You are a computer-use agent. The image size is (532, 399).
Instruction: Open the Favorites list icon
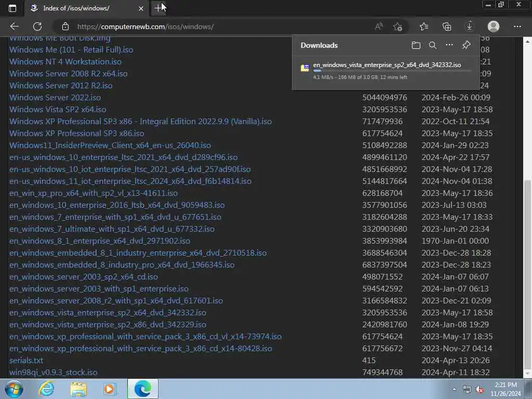tap(424, 26)
